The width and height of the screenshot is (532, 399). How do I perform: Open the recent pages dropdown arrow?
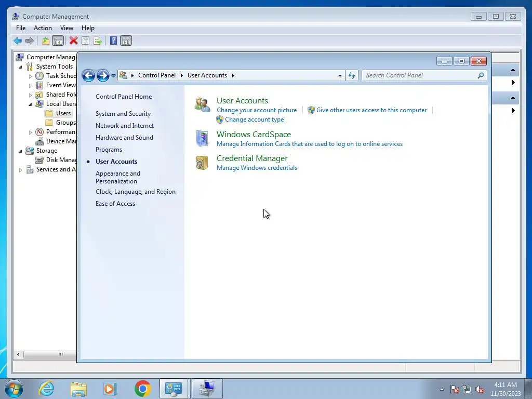113,76
